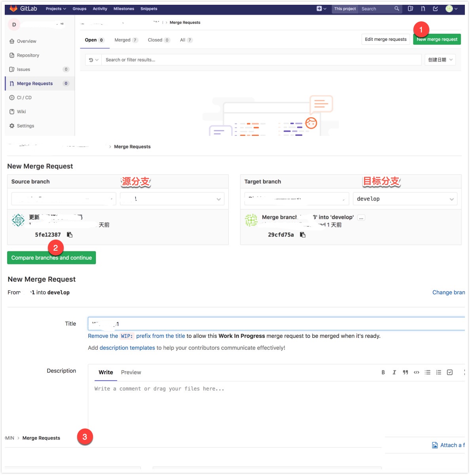
Task: Click the Search or filter results field
Action: tap(262, 60)
